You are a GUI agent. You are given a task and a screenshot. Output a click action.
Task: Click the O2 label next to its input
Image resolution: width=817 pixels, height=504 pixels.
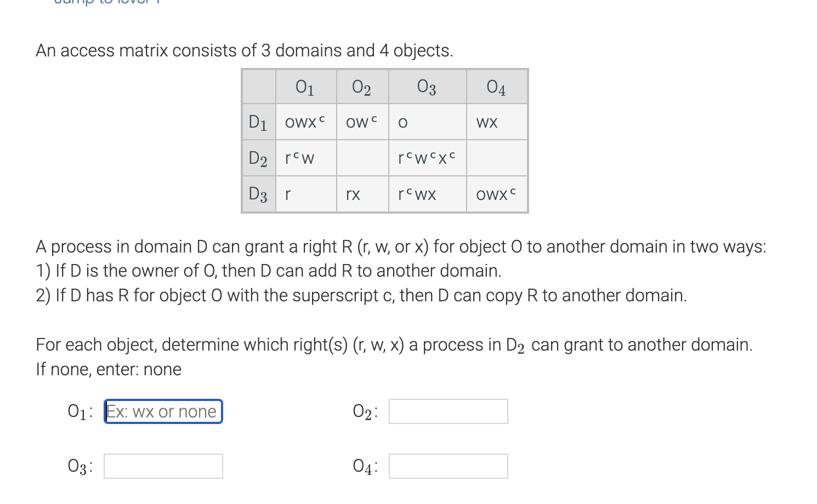click(363, 411)
